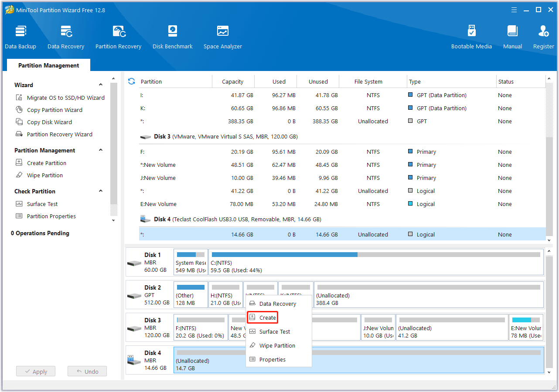Refresh the partition list

131,81
